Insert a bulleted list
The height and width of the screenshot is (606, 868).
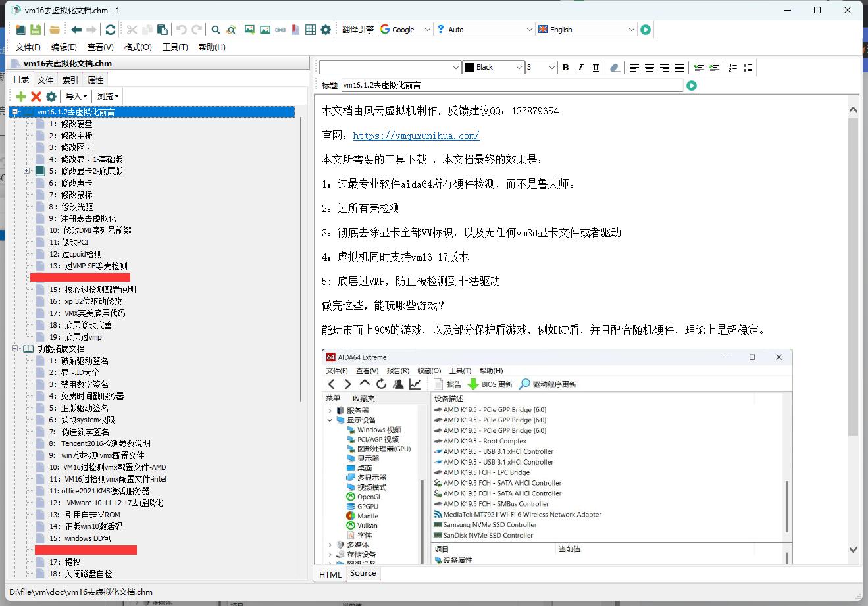coord(748,67)
